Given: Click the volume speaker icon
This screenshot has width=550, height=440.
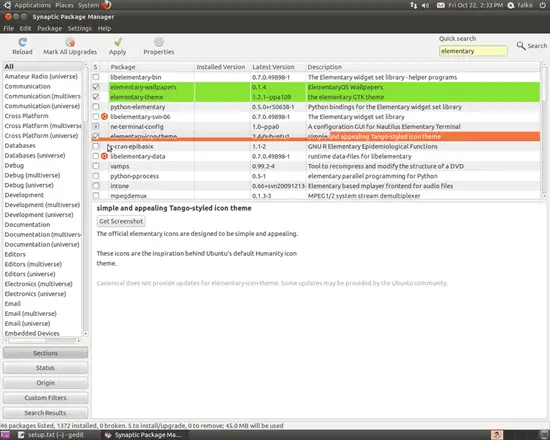Looking at the screenshot, I should tap(425, 5).
